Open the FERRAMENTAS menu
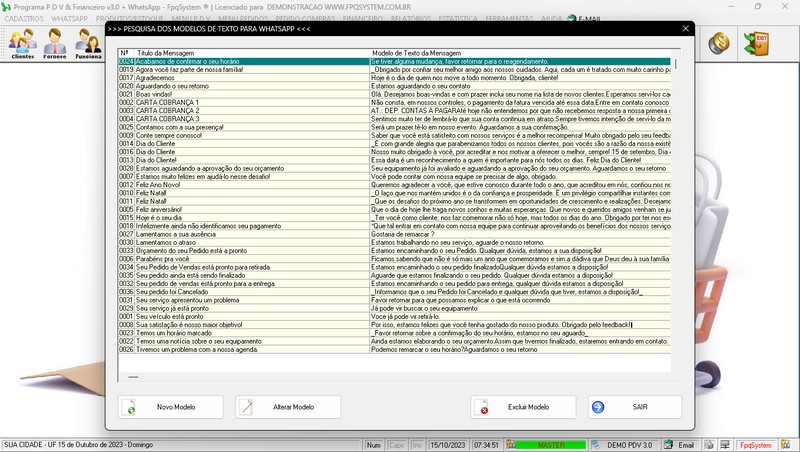 (x=509, y=19)
